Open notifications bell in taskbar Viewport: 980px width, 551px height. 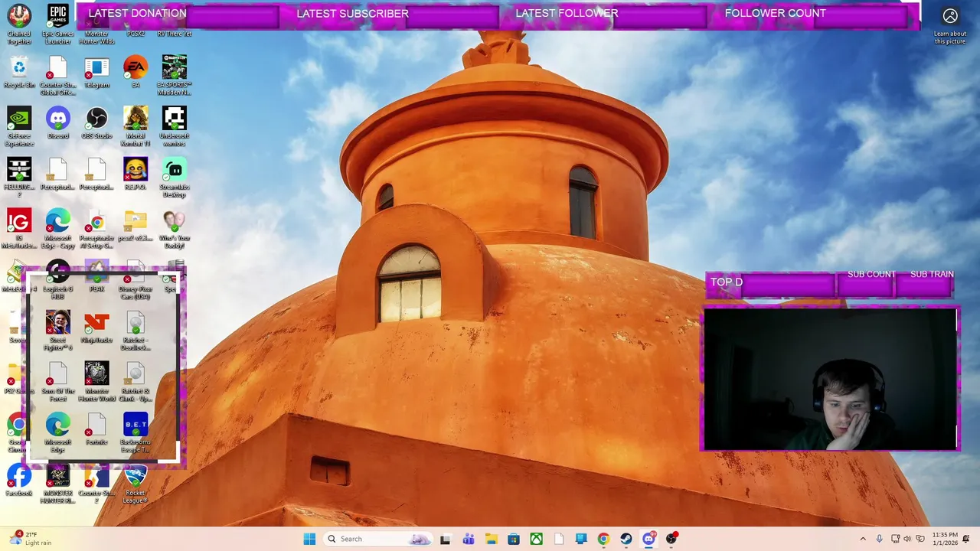coord(966,539)
